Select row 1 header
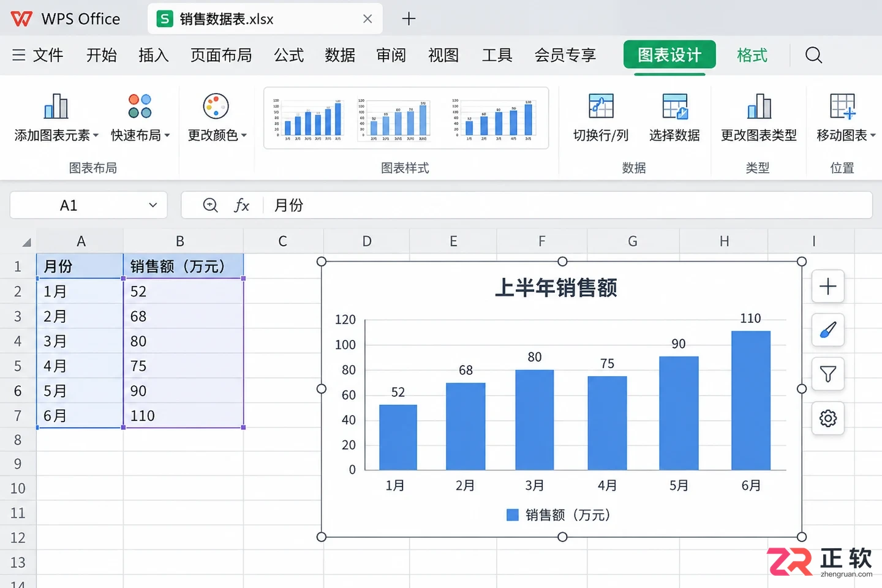The image size is (882, 588). (18, 266)
